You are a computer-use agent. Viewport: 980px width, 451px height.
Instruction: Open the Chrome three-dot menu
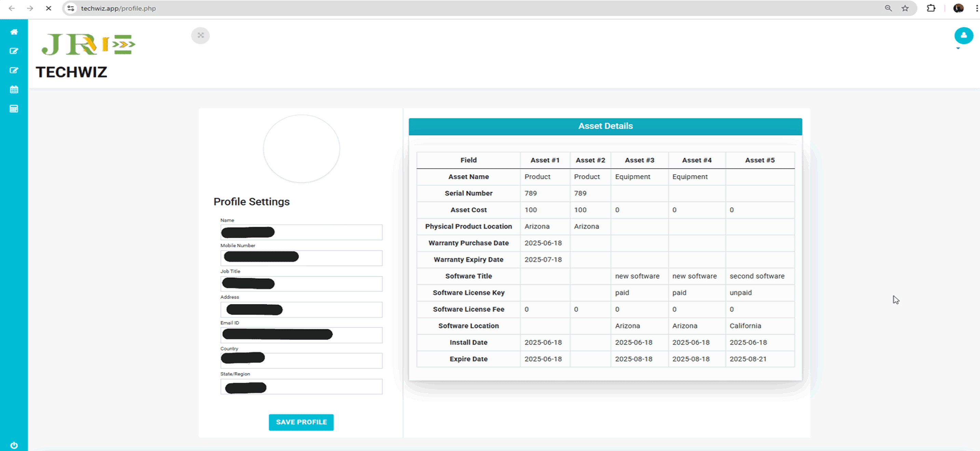[x=976, y=8]
